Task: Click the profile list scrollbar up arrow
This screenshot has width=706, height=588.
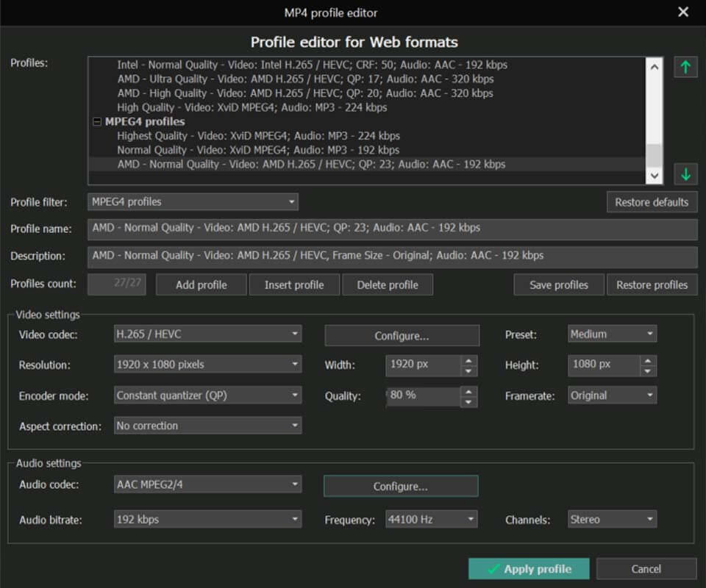Action: coord(655,67)
